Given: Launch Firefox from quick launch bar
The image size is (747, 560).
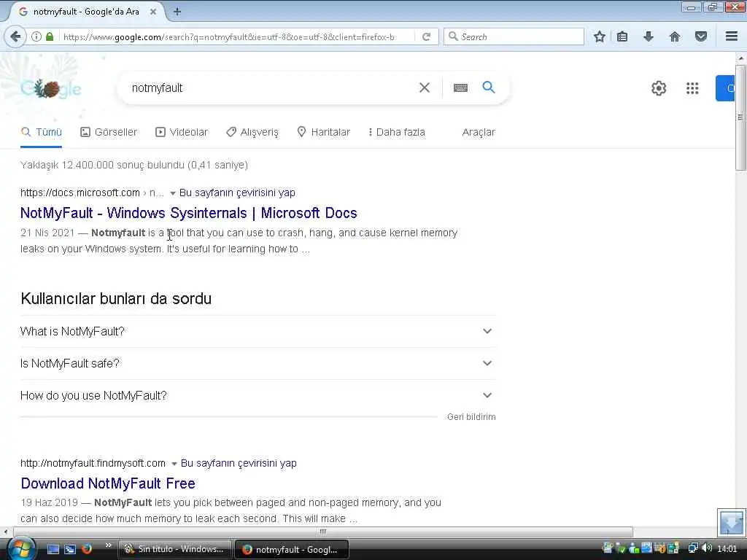Looking at the screenshot, I should (87, 549).
